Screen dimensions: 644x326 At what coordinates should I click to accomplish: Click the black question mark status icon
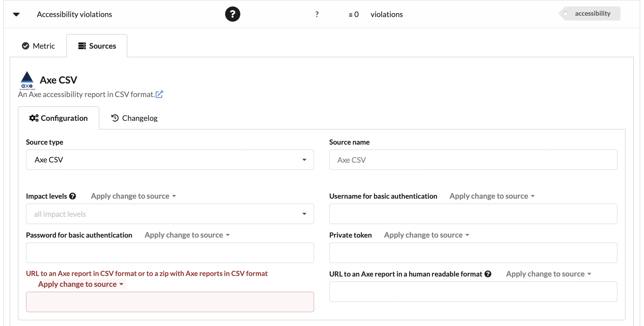[232, 14]
